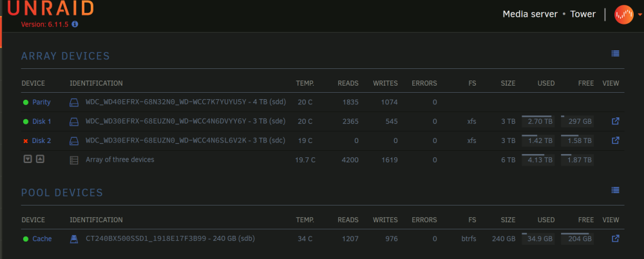The height and width of the screenshot is (259, 644).
Task: Click the Parity temperature 20 C
Action: point(305,102)
